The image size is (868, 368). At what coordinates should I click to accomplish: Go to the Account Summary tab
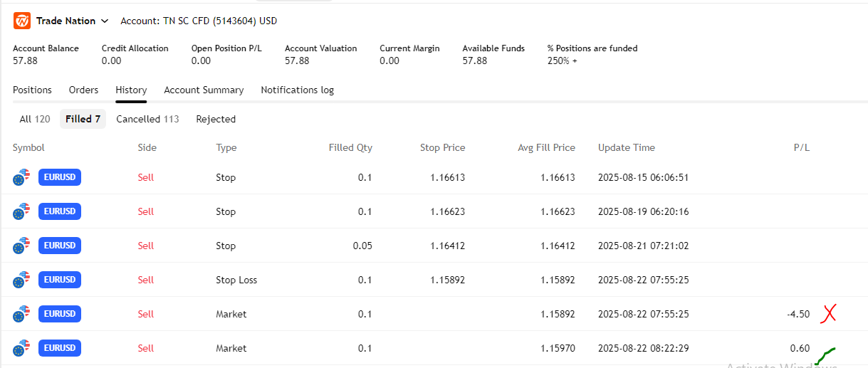[x=204, y=90]
